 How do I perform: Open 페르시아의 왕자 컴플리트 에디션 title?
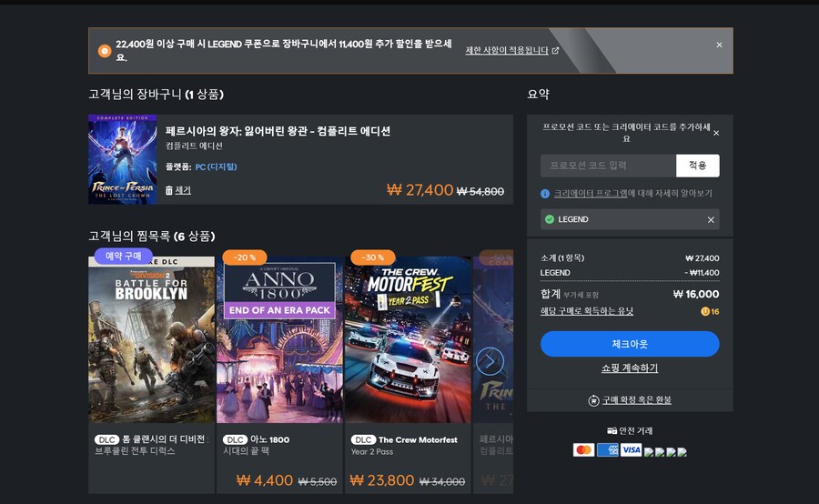coord(278,131)
